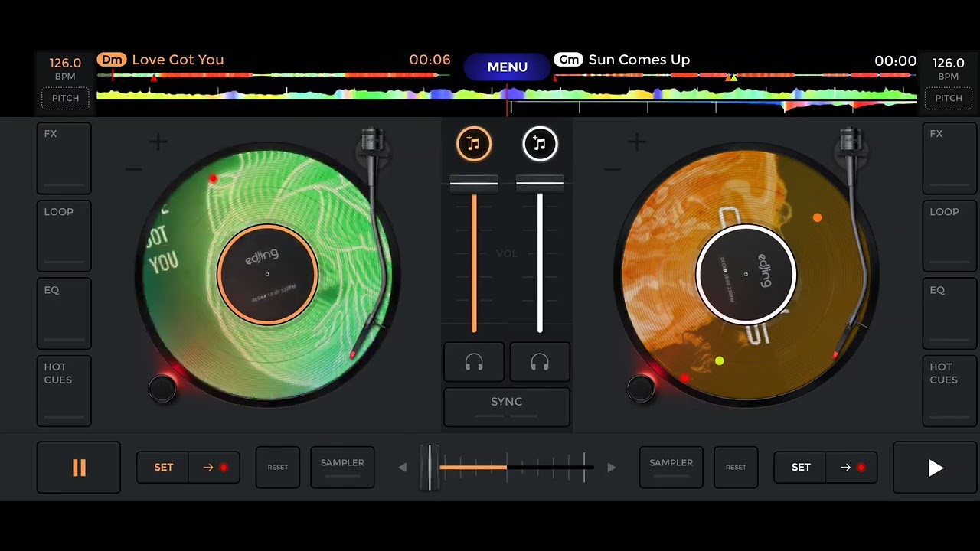Click right deck edjing center label

coord(746,274)
